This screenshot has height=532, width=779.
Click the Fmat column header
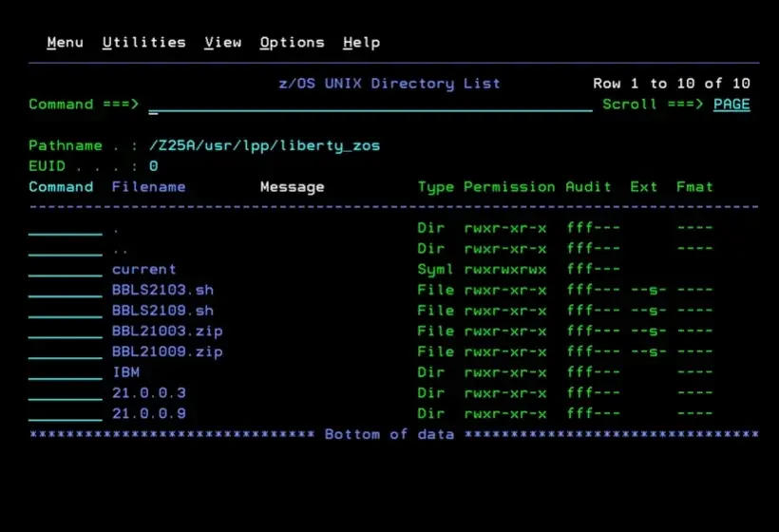click(x=694, y=187)
